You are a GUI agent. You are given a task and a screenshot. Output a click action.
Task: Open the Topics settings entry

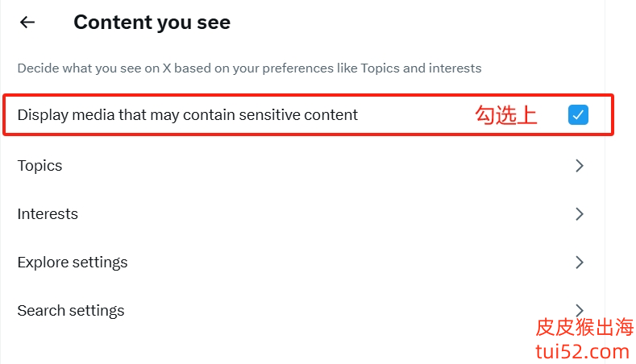(x=39, y=166)
